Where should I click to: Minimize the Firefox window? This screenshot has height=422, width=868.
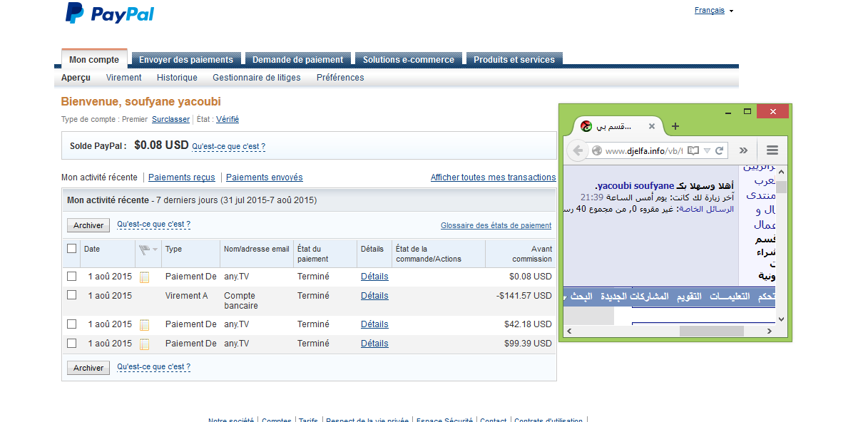coord(727,112)
